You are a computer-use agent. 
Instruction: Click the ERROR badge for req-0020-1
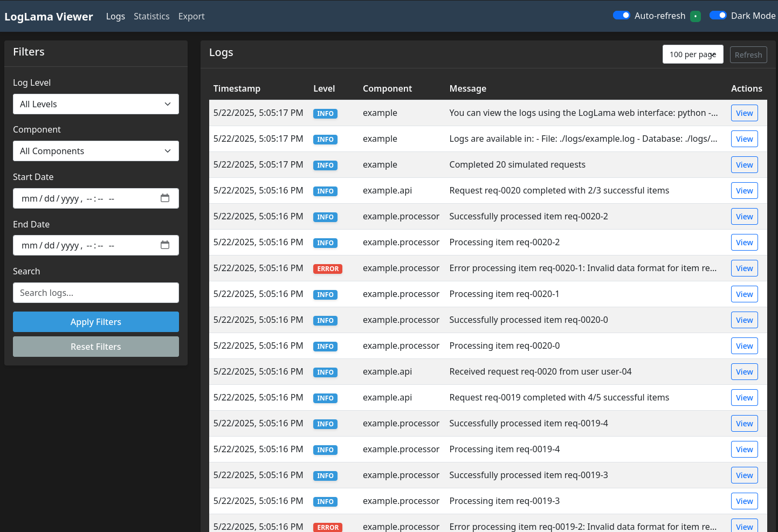click(x=328, y=268)
